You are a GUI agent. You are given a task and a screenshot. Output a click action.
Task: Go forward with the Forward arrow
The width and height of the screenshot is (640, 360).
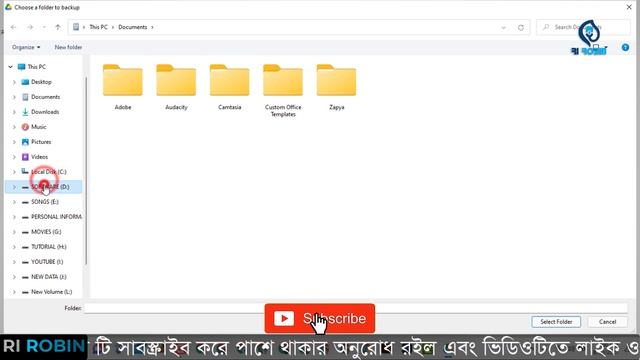click(30, 27)
